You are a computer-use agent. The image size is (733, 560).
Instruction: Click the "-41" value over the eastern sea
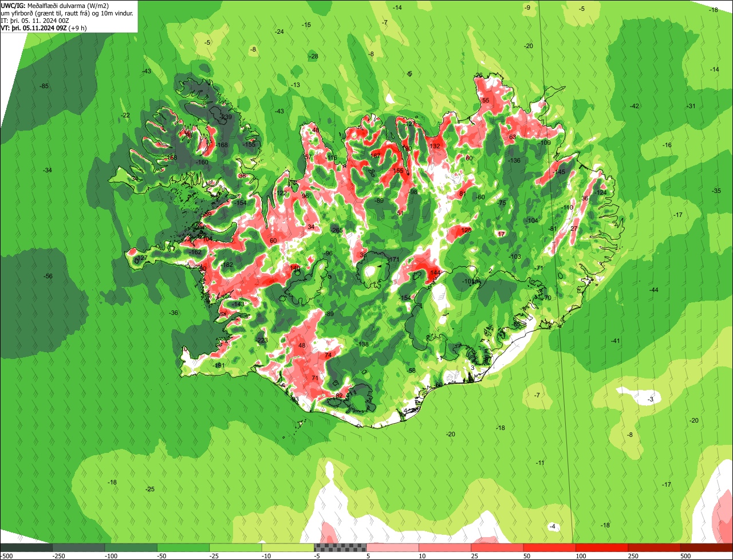pyautogui.click(x=616, y=341)
